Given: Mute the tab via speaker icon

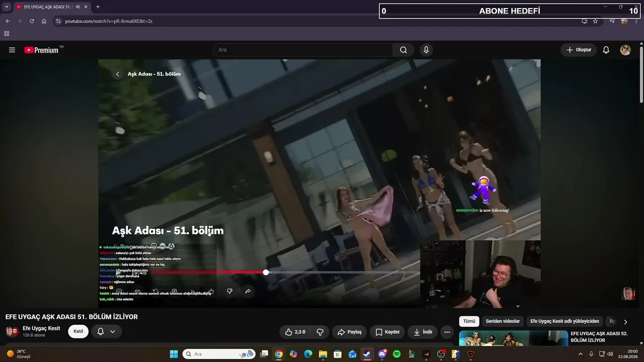Looking at the screenshot, I should click(x=78, y=7).
